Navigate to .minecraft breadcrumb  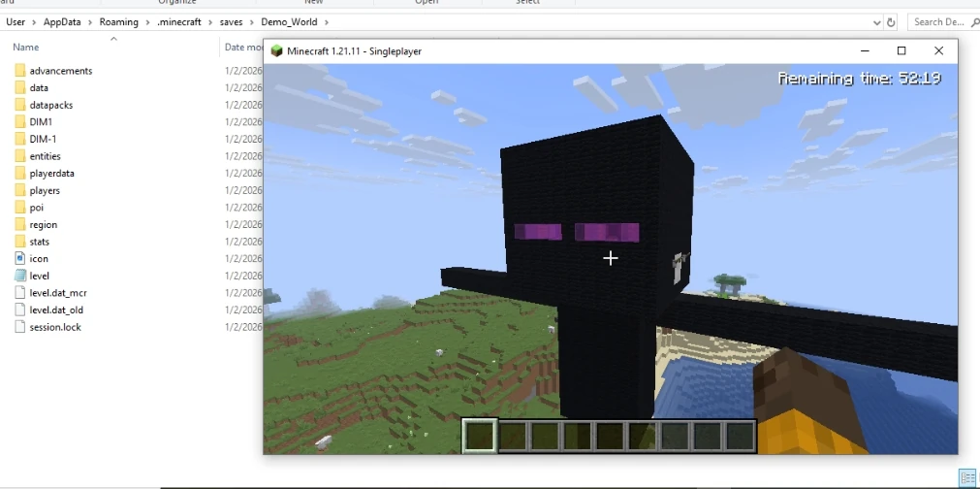[x=179, y=22]
